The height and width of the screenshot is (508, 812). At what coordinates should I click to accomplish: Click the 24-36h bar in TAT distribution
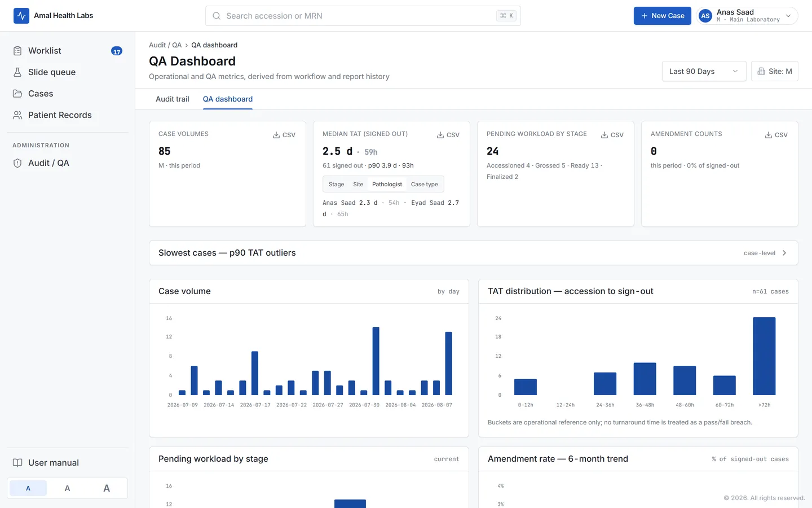coord(605,384)
